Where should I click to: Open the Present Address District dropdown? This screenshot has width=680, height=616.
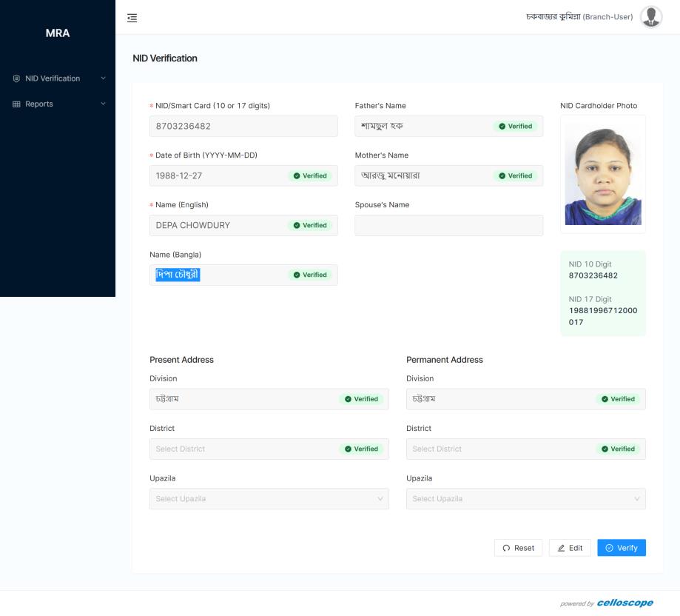coord(244,449)
